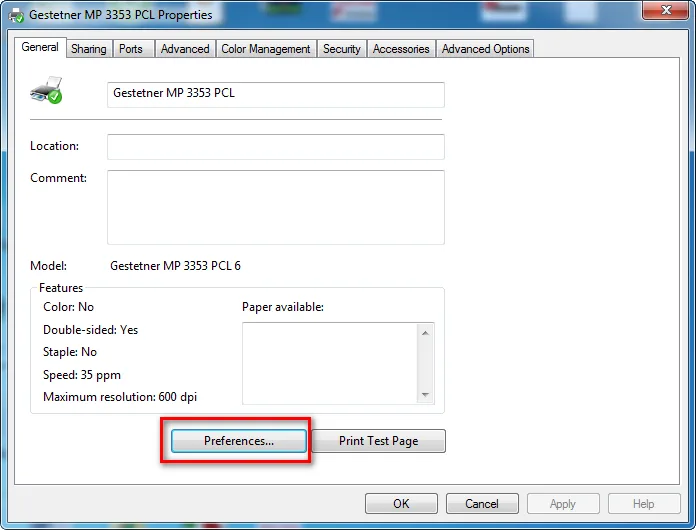Click into the Location field
This screenshot has width=696, height=530.
tap(275, 146)
